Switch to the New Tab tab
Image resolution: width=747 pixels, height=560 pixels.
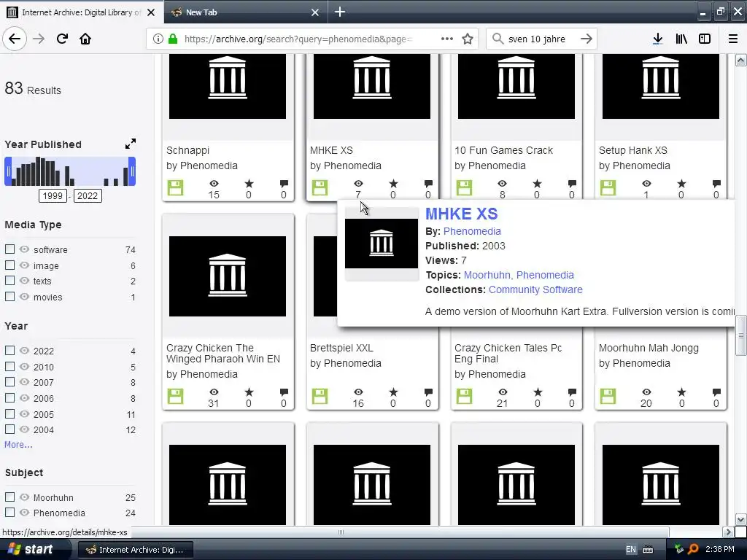tap(246, 12)
